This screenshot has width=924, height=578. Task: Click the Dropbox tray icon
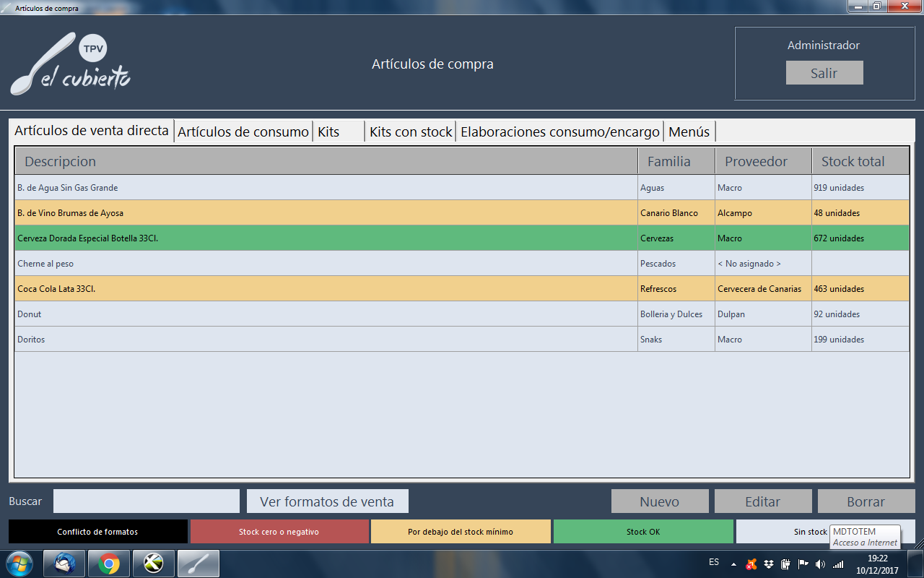(x=769, y=564)
